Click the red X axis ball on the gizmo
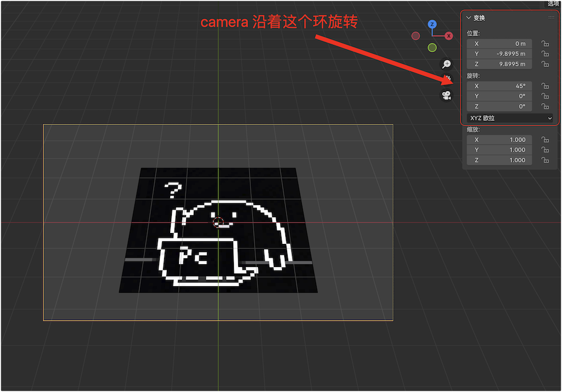The width and height of the screenshot is (562, 392). 448,35
